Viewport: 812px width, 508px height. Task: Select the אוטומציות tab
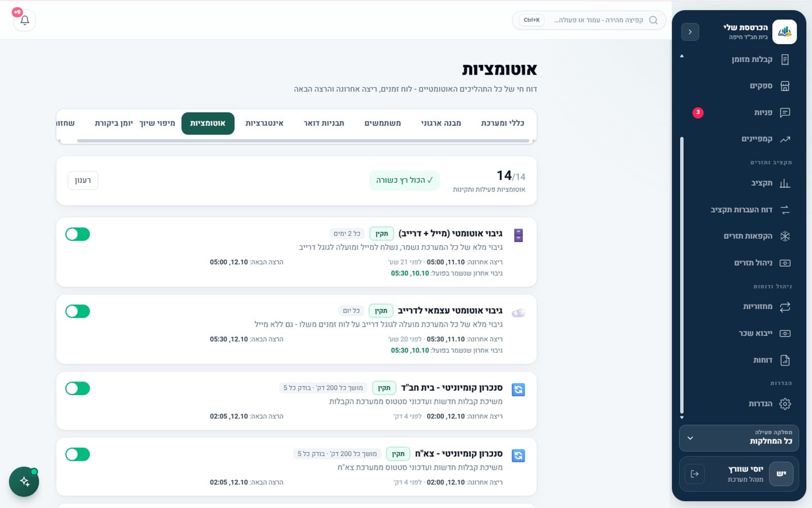(x=208, y=123)
